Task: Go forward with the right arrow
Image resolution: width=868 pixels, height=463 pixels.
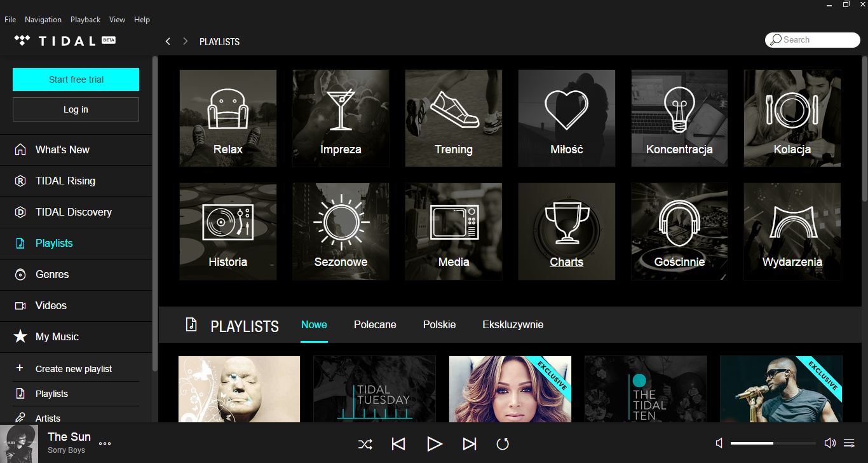Action: [186, 41]
